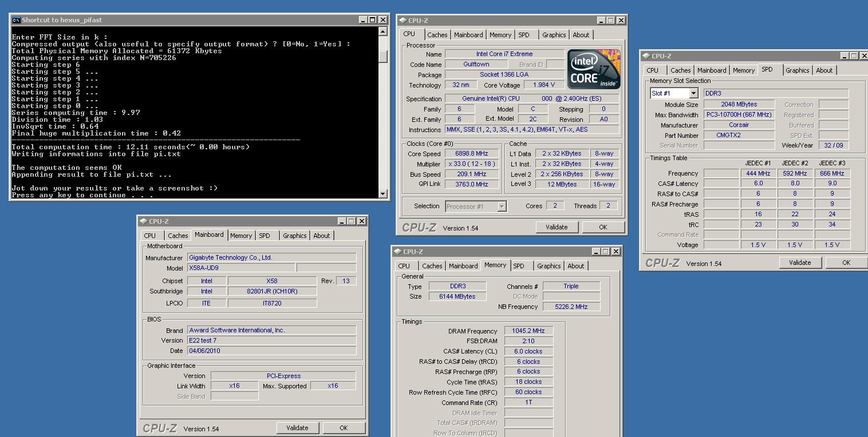The height and width of the screenshot is (437, 868).
Task: Click the BIOS version E22 test 7 field
Action: [271, 340]
